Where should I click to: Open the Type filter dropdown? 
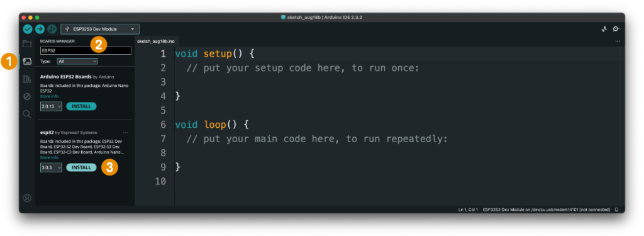77,61
